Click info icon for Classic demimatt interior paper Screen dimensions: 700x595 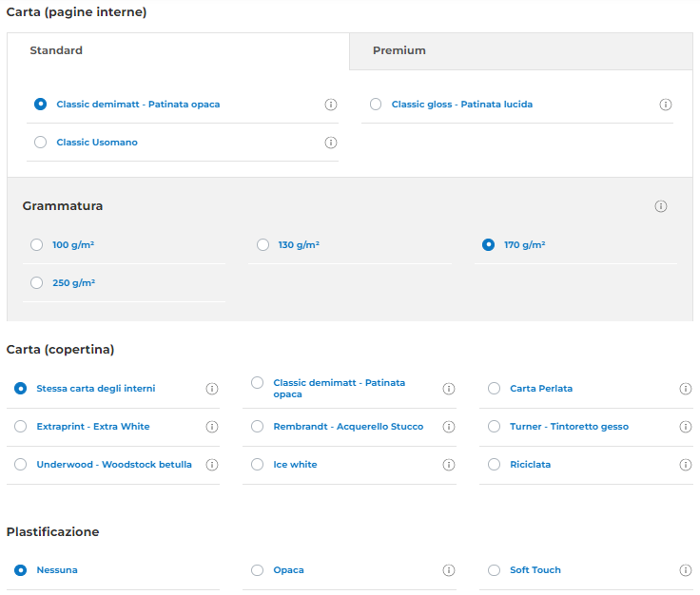[x=331, y=105]
